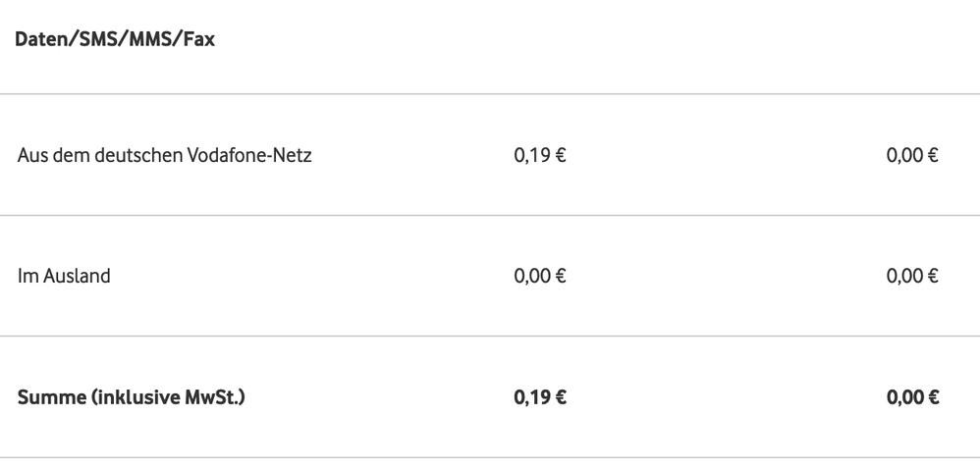The height and width of the screenshot is (469, 980).
Task: Select the first 0,00 € in Im Ausland row
Action: click(540, 276)
